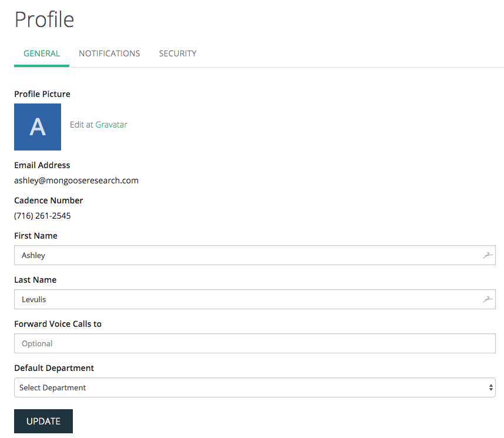Click the autofill icon in First Name field
Viewport: 504px width, 438px height.
point(487,255)
